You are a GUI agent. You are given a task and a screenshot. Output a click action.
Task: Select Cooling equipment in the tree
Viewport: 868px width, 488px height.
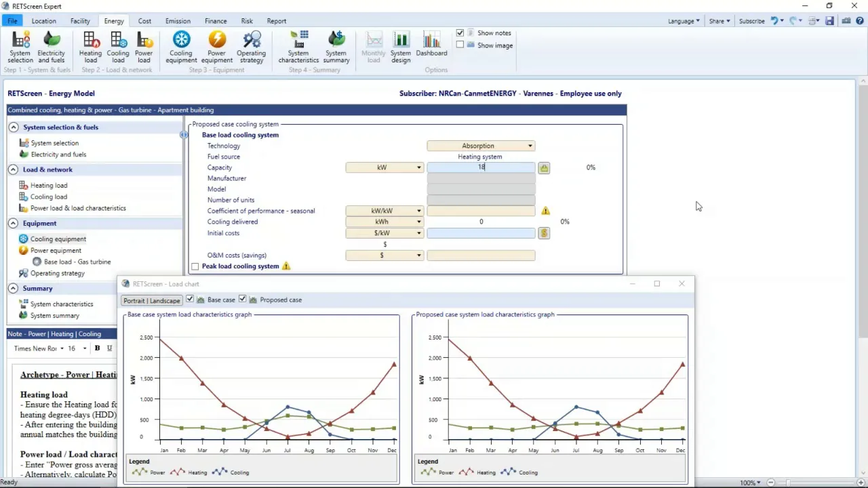click(x=58, y=239)
